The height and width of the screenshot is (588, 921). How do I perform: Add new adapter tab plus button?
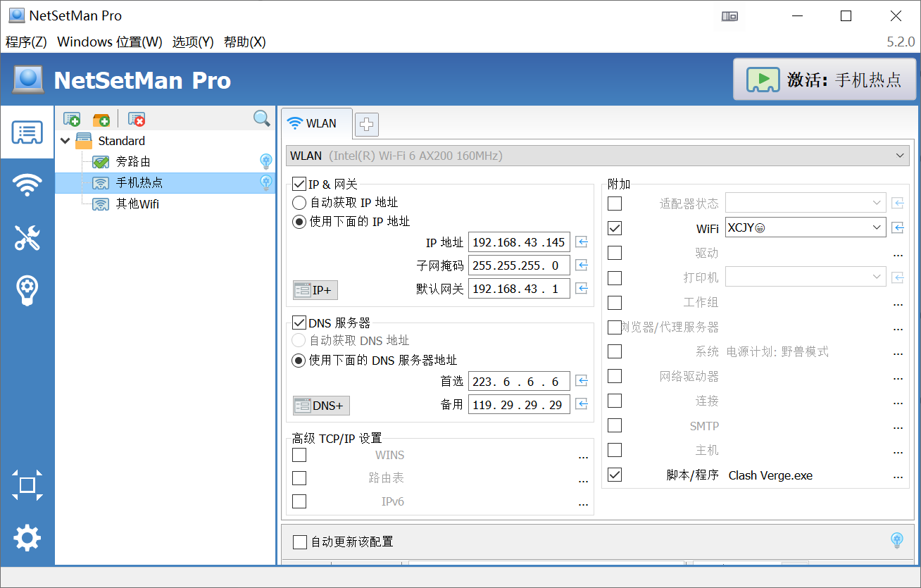click(x=366, y=125)
